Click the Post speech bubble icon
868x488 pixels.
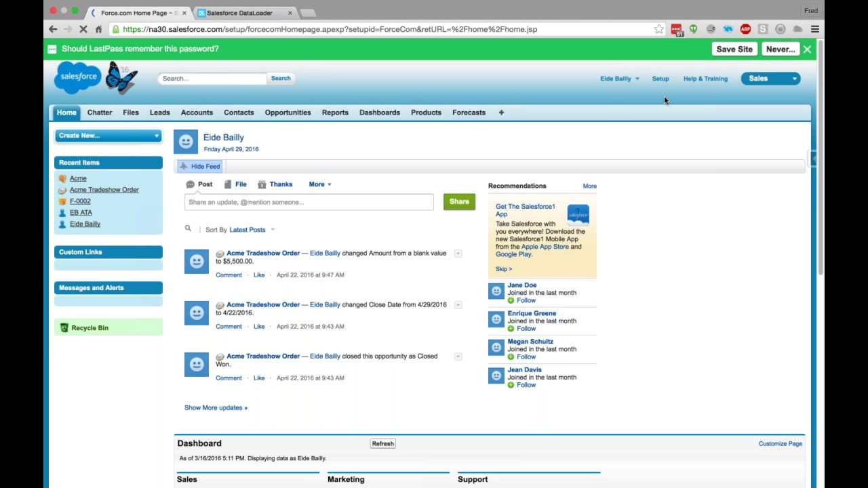pos(191,184)
